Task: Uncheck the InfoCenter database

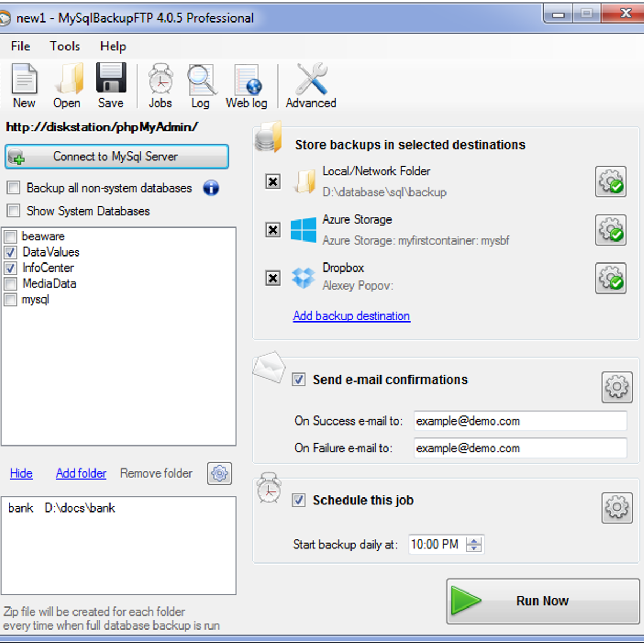Action: pyautogui.click(x=10, y=268)
